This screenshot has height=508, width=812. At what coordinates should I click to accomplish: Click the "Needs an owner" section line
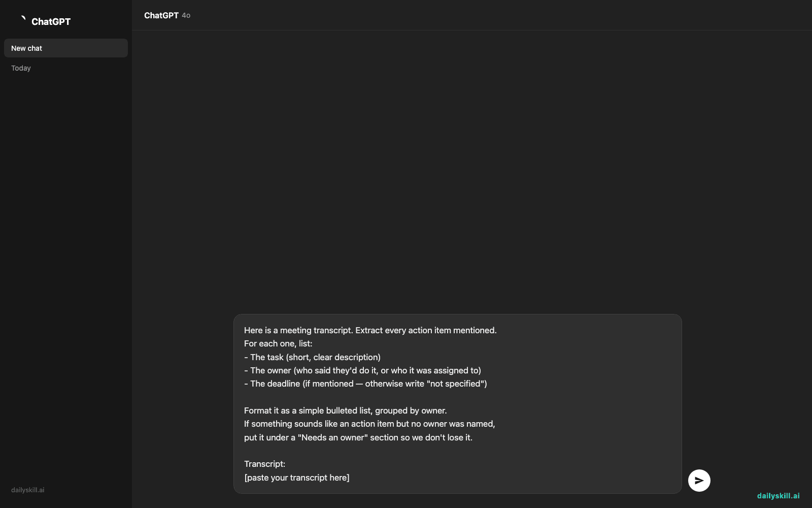click(x=358, y=437)
